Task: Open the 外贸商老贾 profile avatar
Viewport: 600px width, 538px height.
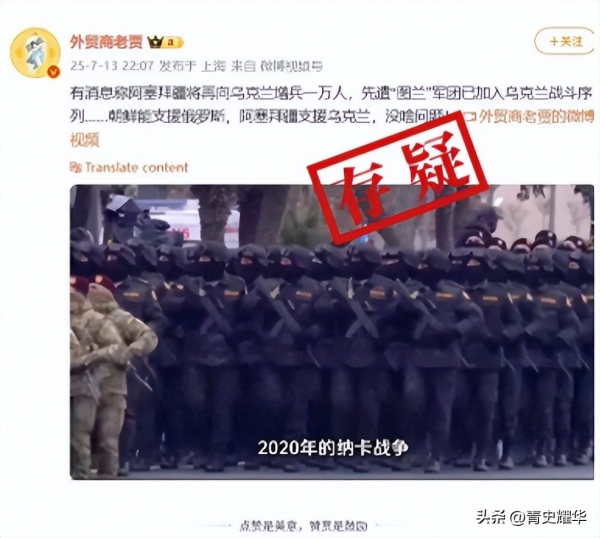Action: tap(36, 52)
